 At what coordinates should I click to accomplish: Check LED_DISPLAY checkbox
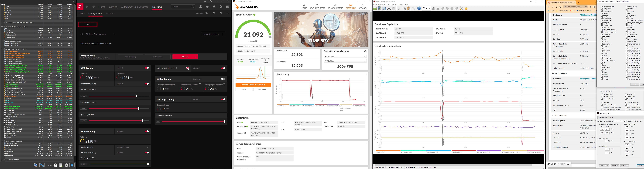627,16
